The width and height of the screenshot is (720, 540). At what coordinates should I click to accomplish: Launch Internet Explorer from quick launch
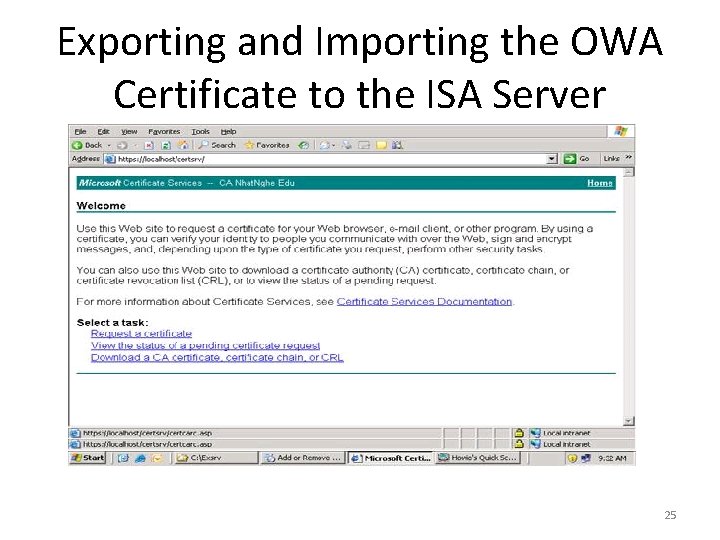140,458
